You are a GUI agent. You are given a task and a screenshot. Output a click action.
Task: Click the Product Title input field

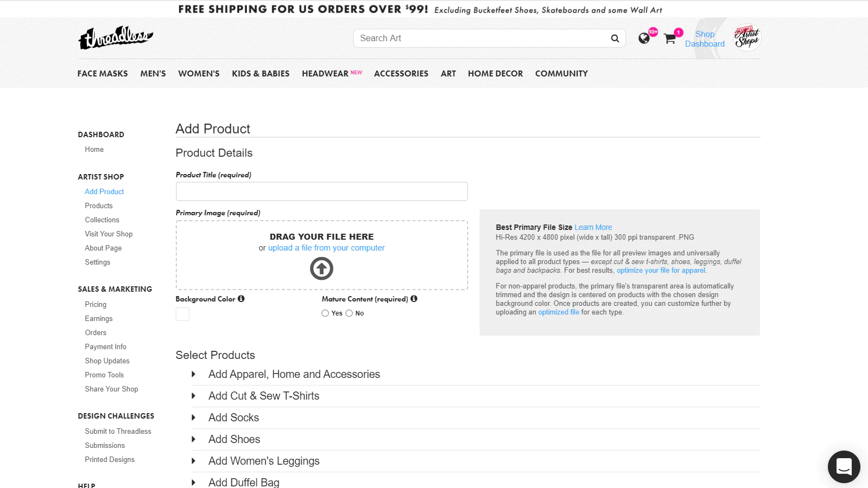tap(322, 191)
